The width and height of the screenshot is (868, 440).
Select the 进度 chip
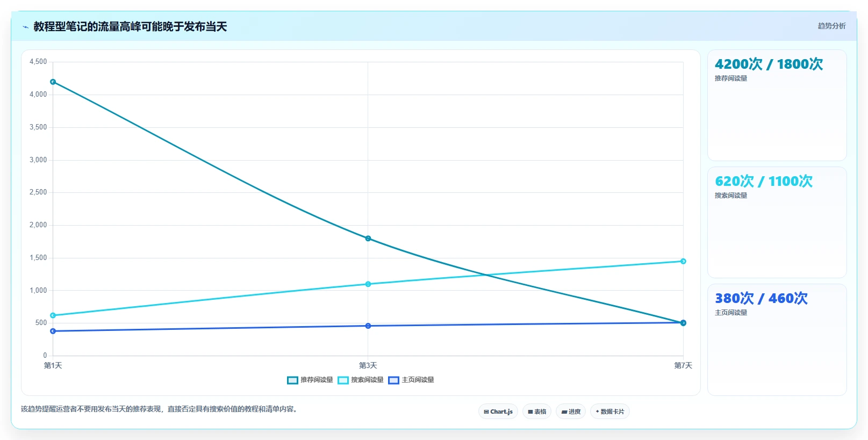click(x=571, y=412)
